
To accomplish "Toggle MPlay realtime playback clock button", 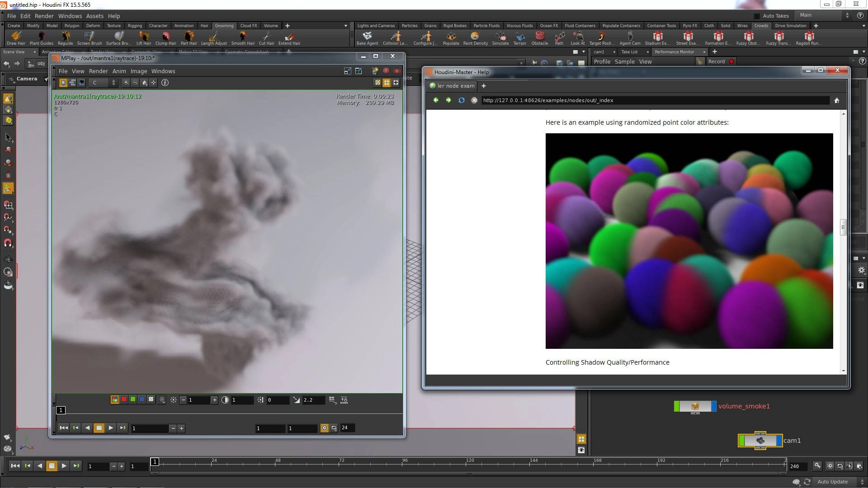I will coord(325,428).
